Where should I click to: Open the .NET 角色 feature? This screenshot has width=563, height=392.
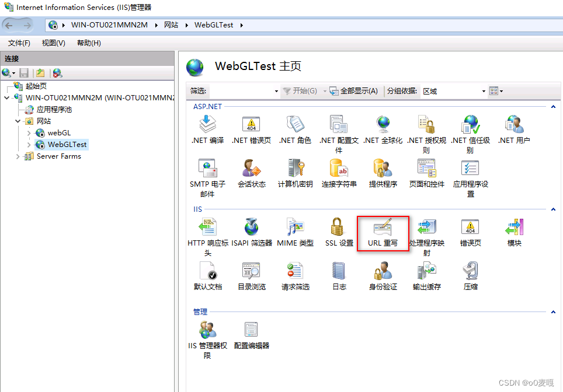point(295,130)
